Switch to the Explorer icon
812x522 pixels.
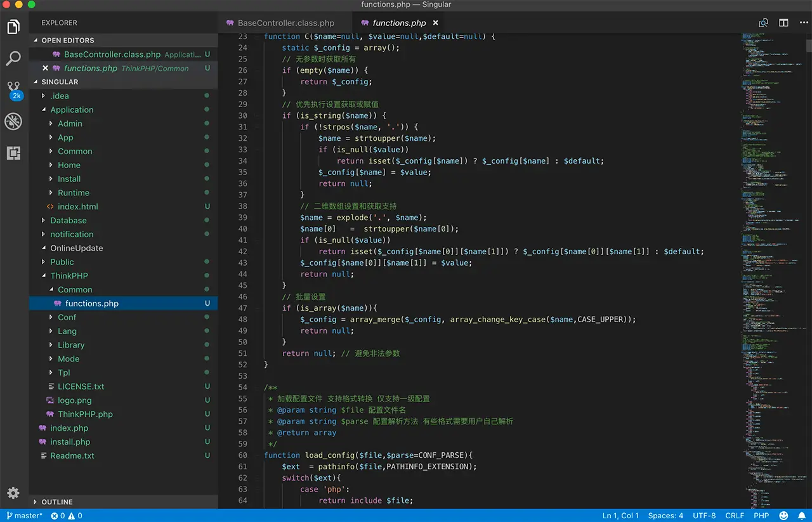click(13, 27)
